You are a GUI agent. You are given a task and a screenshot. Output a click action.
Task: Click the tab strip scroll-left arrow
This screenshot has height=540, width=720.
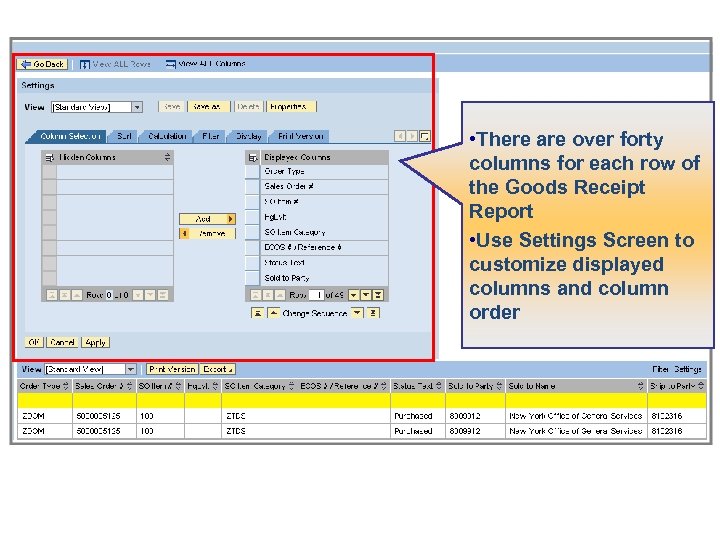[x=400, y=136]
